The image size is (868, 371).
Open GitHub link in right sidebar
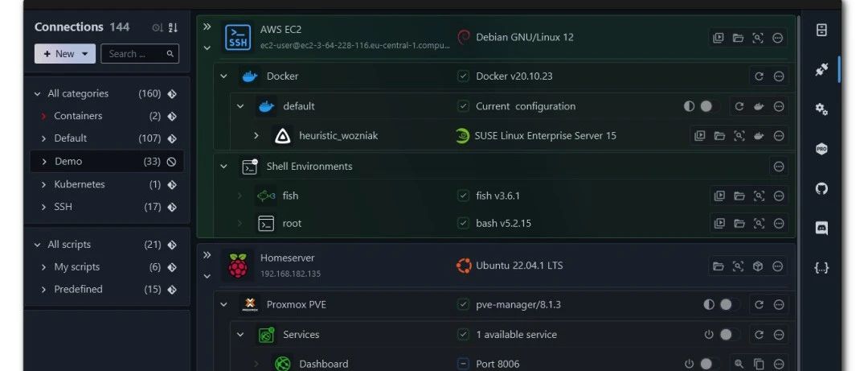[x=821, y=188]
